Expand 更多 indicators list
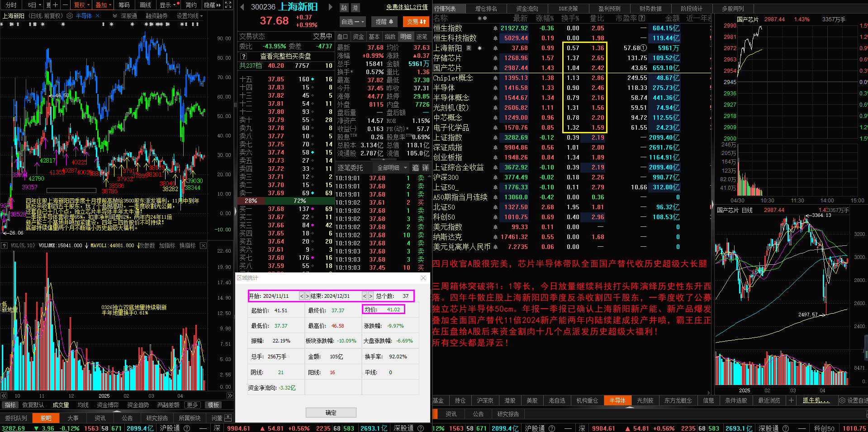Viewport: 868px width, 432px height. [x=192, y=405]
